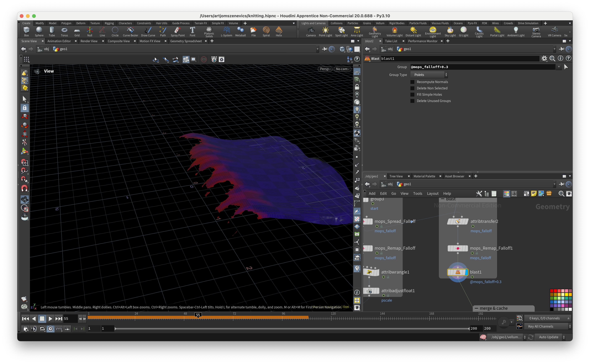Open the Persp viewport menu
590x364 pixels.
click(325, 69)
